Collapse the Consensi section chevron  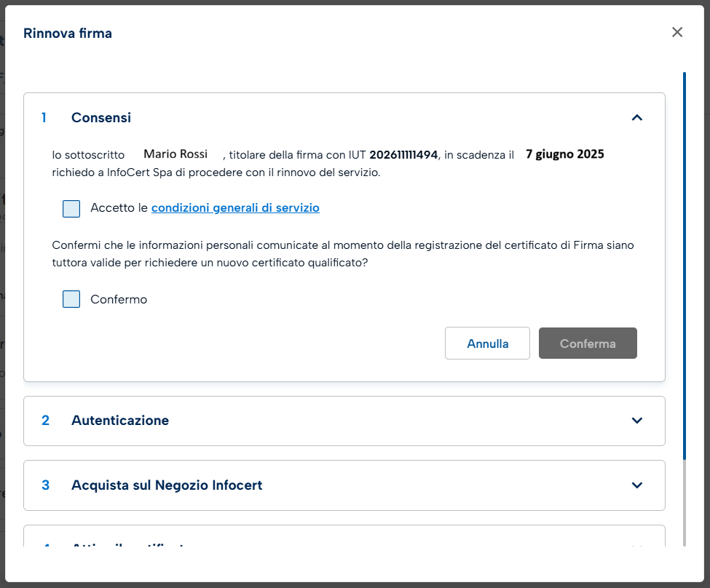[x=637, y=118]
